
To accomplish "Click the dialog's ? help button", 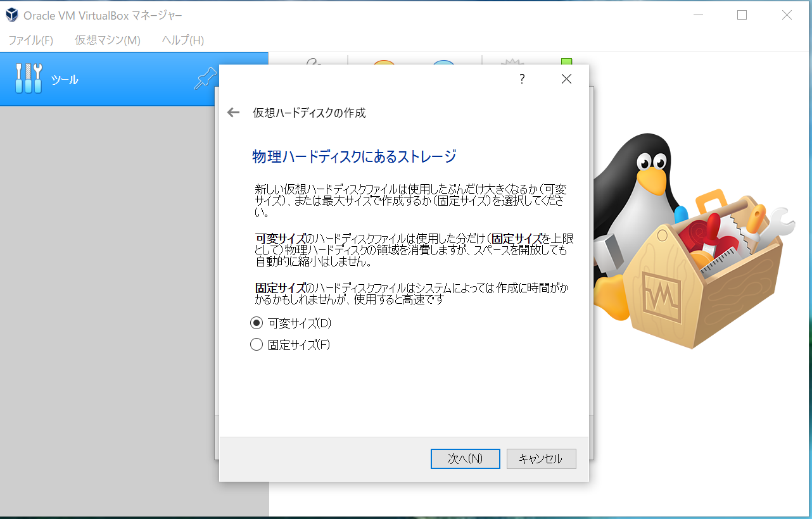I will click(522, 79).
